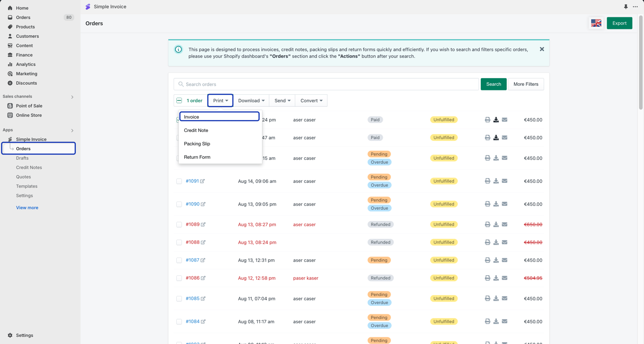
Task: Click the green Export button
Action: point(619,23)
